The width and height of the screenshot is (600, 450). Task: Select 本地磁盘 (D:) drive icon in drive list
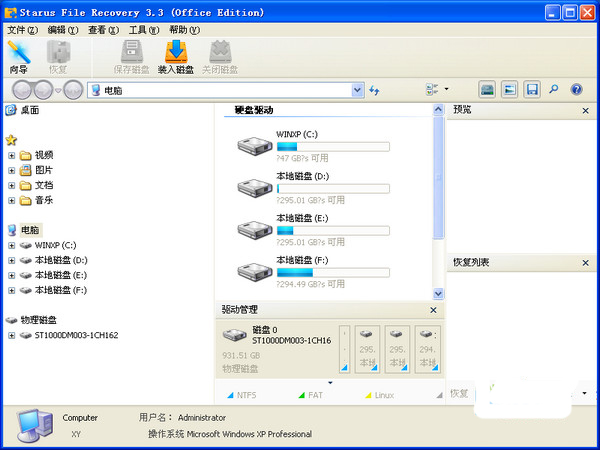[x=254, y=188]
